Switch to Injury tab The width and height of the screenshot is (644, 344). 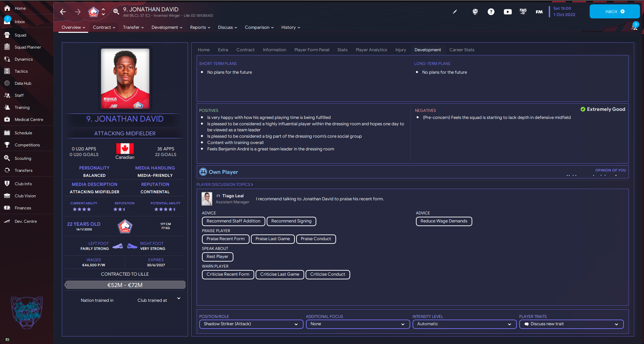click(x=400, y=50)
